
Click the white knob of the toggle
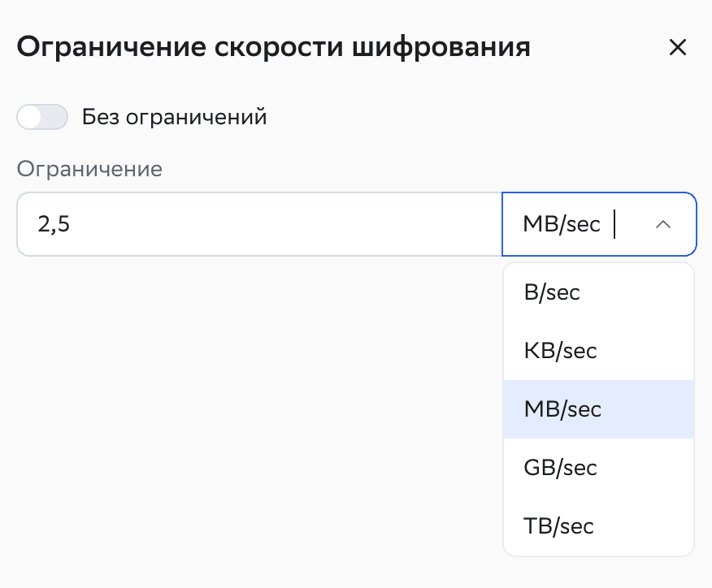(30, 117)
